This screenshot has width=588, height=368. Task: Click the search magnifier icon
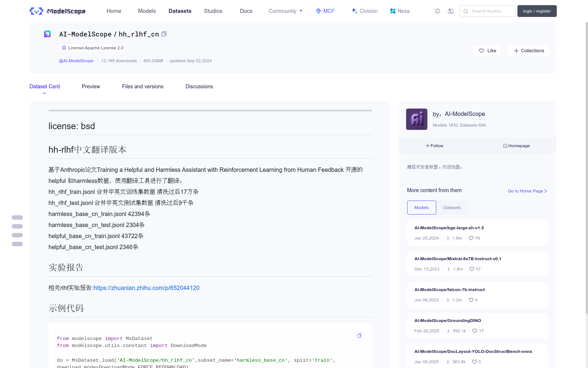[466, 11]
